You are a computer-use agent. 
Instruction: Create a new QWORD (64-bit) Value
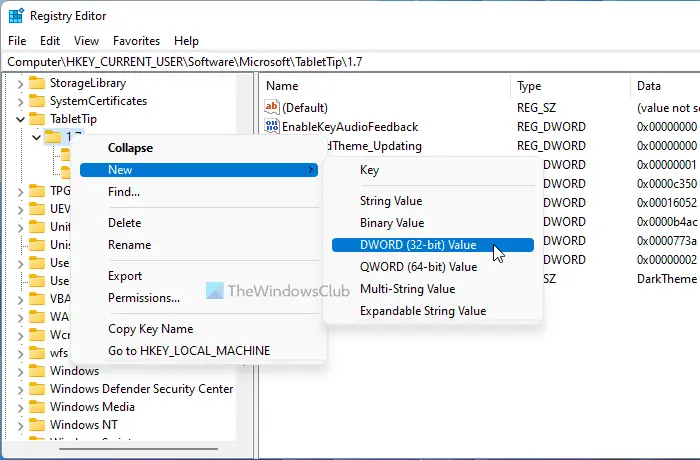point(433,267)
